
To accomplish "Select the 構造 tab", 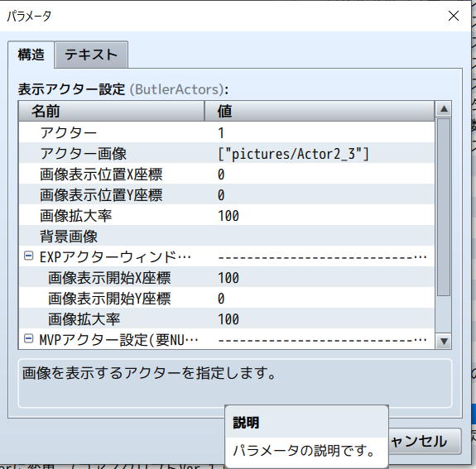I will pos(31,55).
